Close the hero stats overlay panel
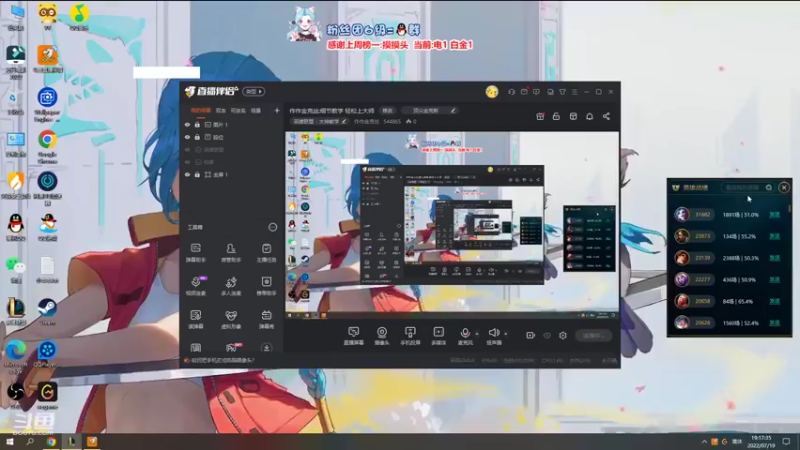 tap(784, 188)
